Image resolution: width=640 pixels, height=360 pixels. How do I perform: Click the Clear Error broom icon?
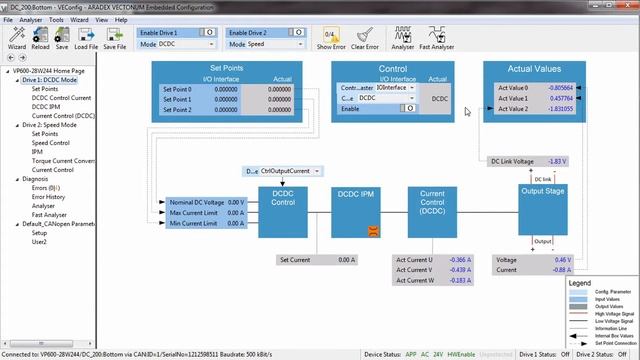tap(364, 38)
